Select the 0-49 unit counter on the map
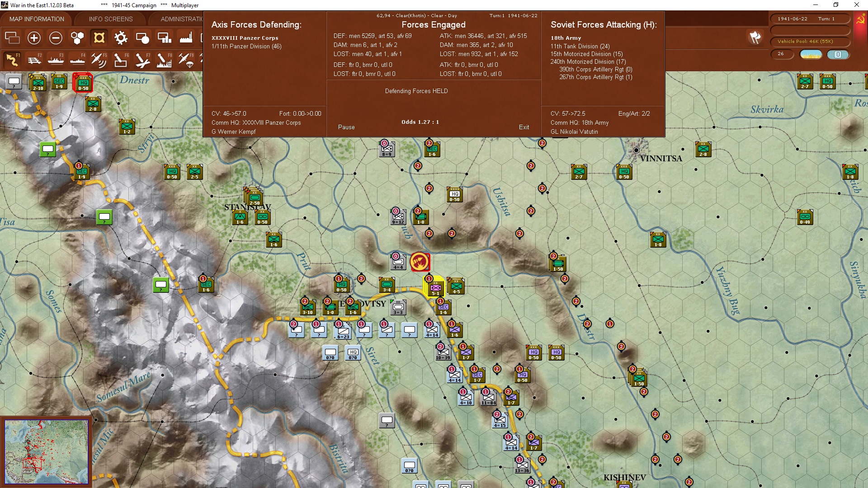The width and height of the screenshot is (868, 488). pos(805,217)
